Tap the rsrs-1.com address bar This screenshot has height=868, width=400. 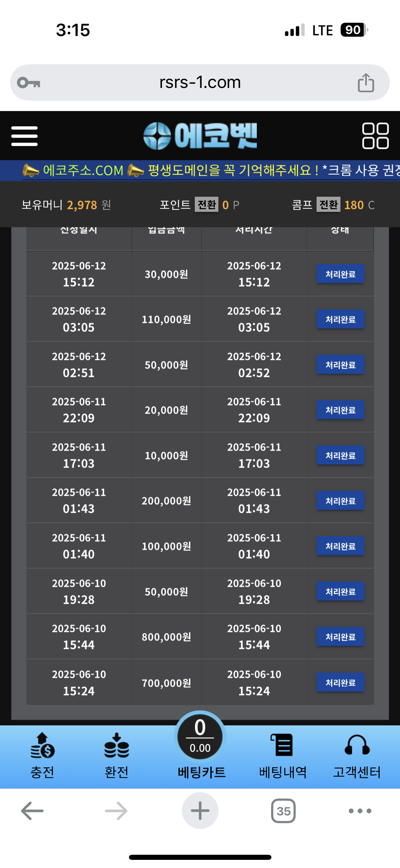click(x=200, y=83)
